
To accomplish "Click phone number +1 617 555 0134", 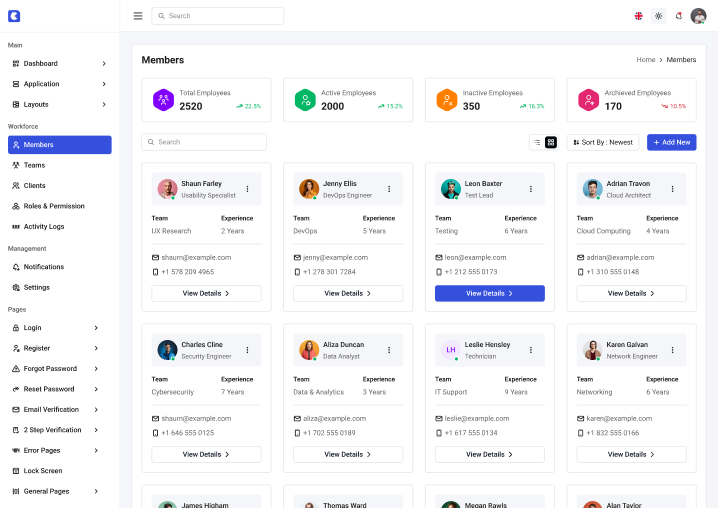I will (471, 433).
